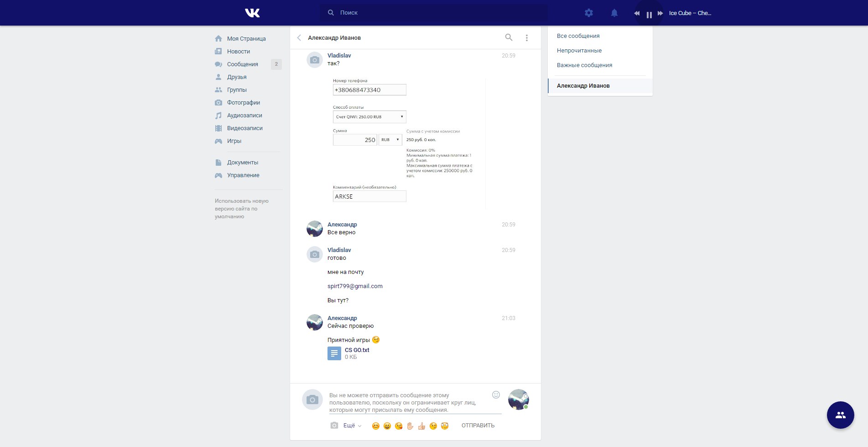Attach a photo with camera icon
The width and height of the screenshot is (868, 447).
[334, 426]
